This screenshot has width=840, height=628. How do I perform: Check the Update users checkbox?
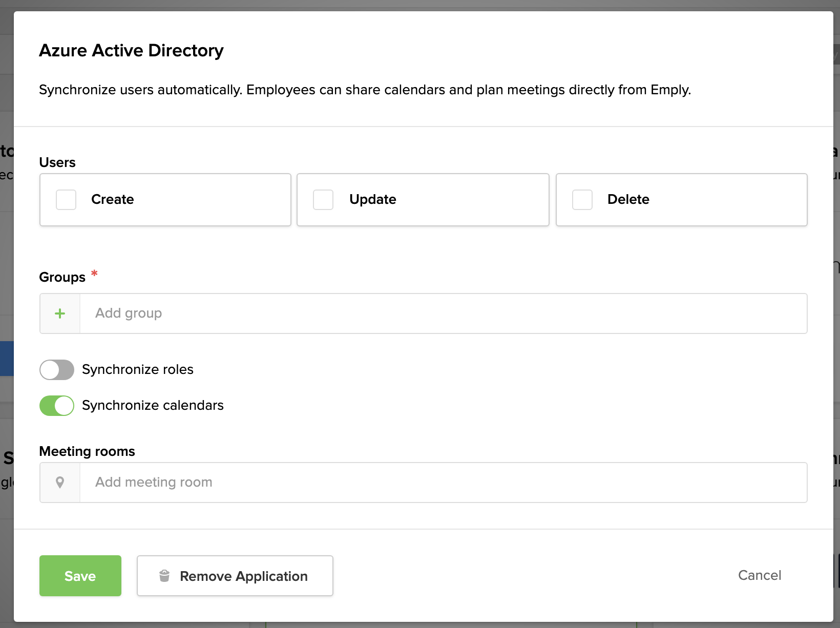(x=323, y=200)
